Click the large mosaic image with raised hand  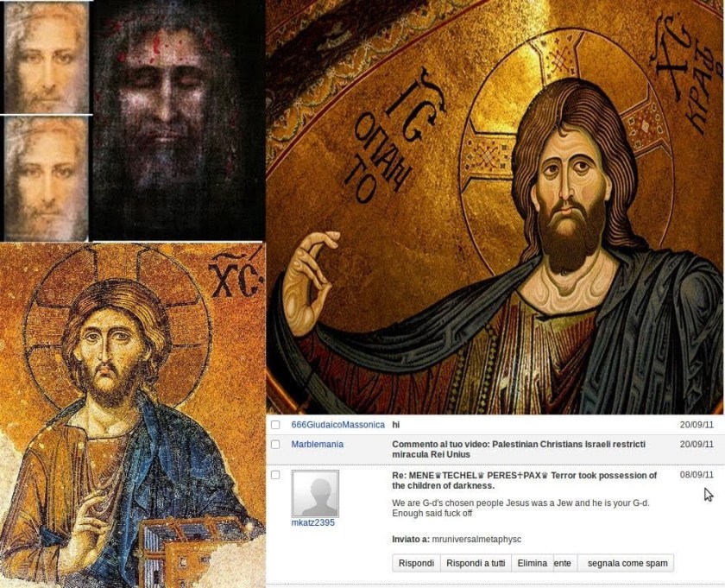tap(495, 207)
